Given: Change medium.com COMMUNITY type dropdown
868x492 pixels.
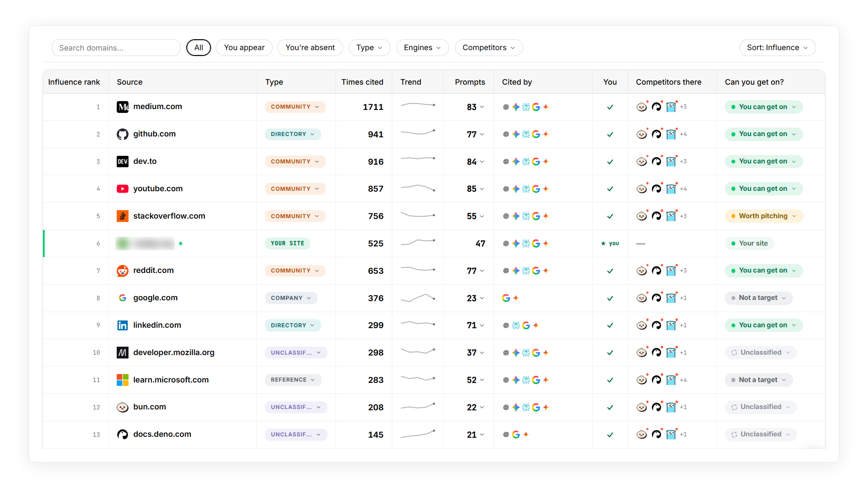Looking at the screenshot, I should coord(295,107).
